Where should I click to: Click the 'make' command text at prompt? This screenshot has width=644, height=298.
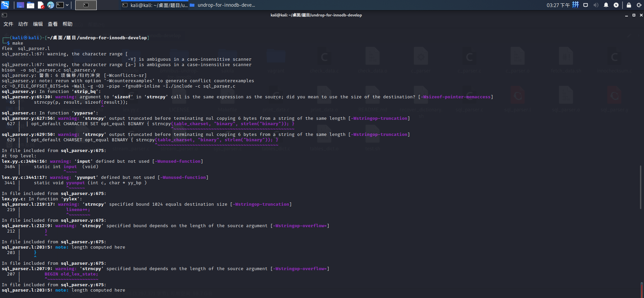click(18, 43)
